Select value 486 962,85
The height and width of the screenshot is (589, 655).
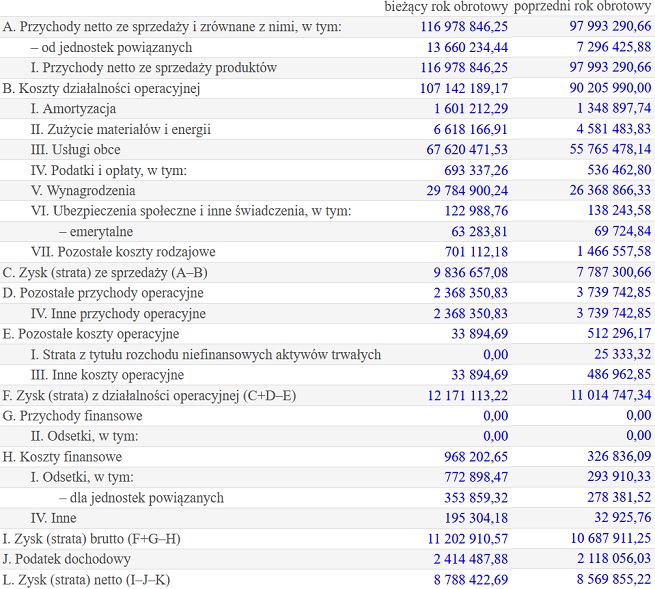pyautogui.click(x=619, y=374)
